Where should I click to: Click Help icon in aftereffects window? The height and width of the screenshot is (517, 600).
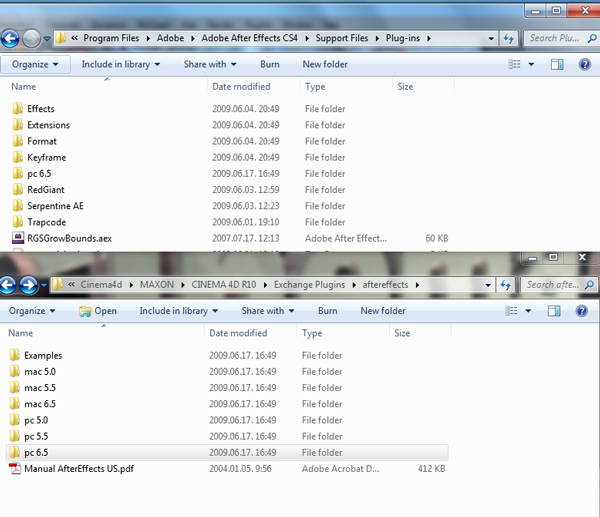581,311
